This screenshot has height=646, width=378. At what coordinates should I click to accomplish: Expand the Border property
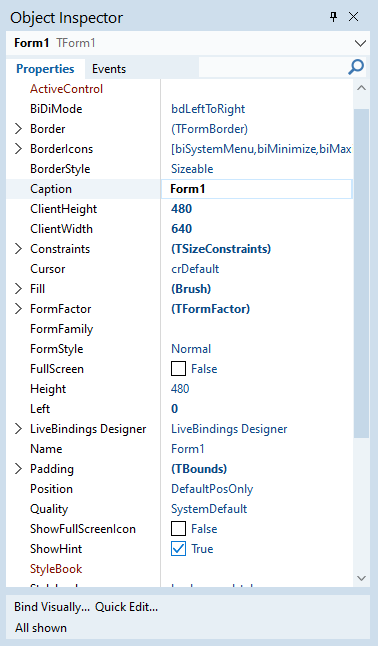18,129
